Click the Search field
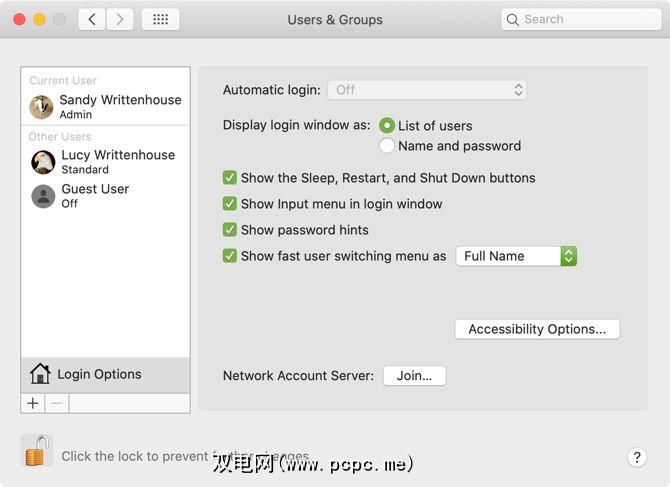The width and height of the screenshot is (670, 487). (x=580, y=19)
